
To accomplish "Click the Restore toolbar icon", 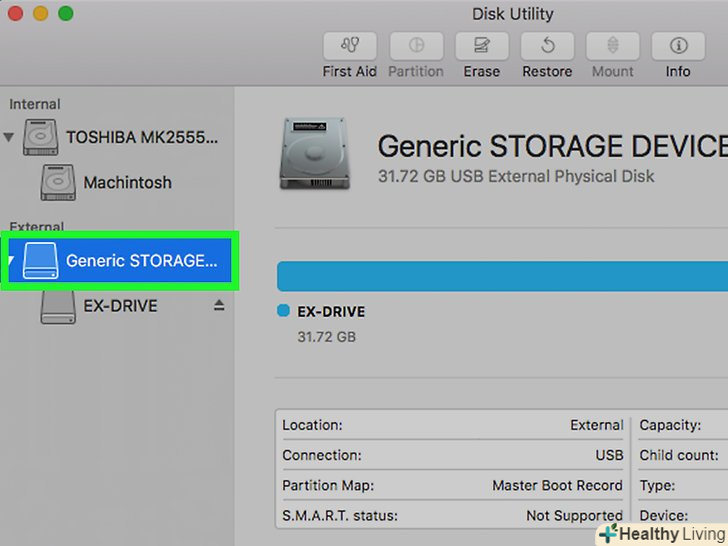I will 547,46.
